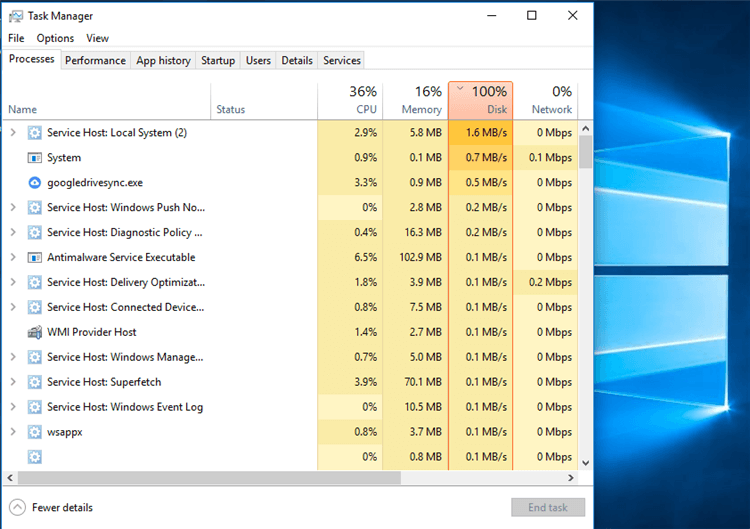
Task: Click the End task button
Action: tap(548, 507)
